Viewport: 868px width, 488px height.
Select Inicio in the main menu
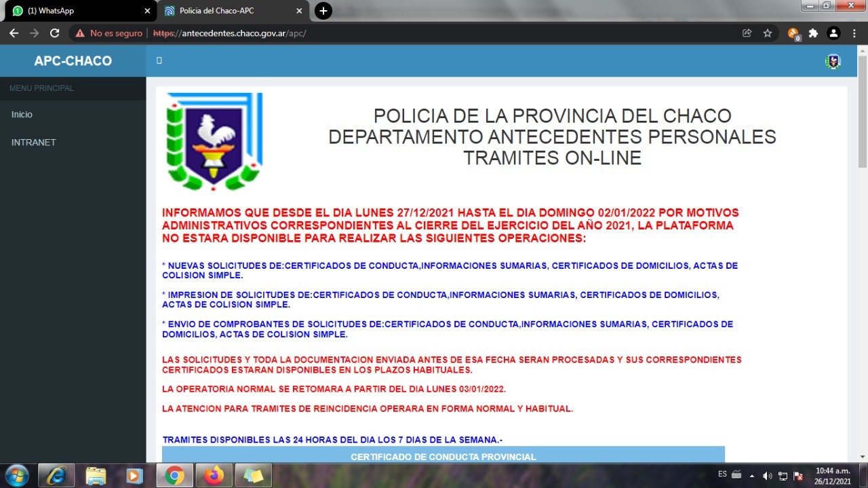[22, 115]
